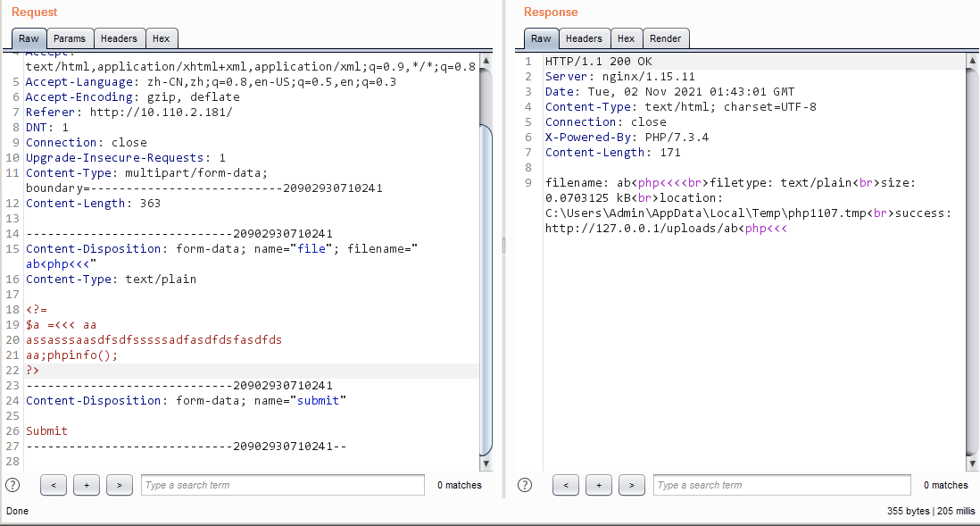Click the 'DNT: 1' request header
Viewport: 980px width, 526px height.
pos(47,127)
